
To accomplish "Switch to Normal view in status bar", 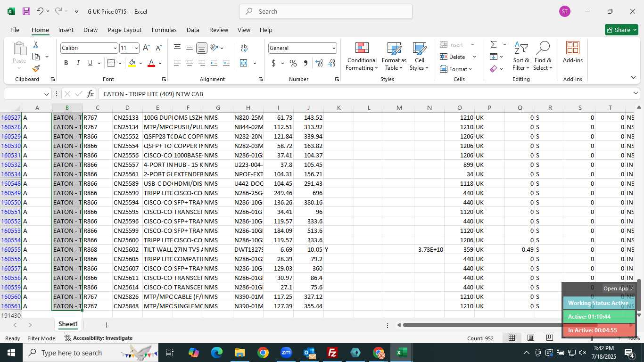I will pos(512,338).
